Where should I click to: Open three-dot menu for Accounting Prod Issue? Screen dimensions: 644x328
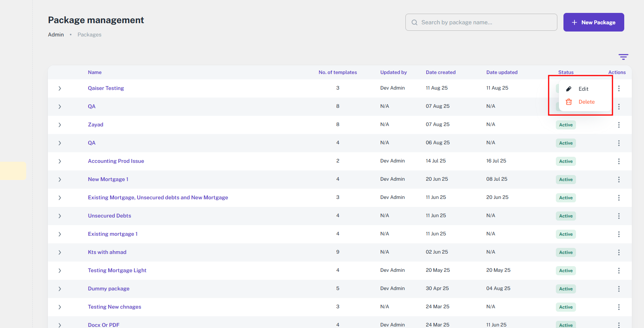pyautogui.click(x=619, y=161)
